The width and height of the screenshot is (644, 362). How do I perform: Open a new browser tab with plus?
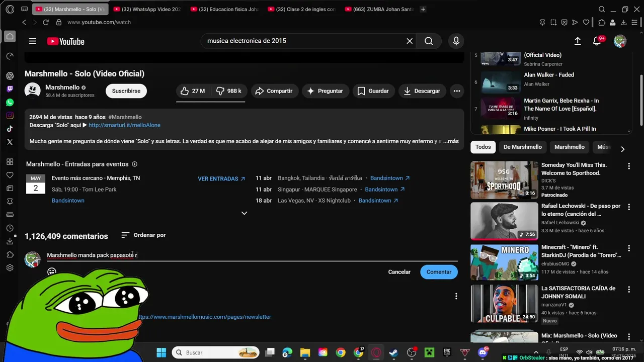(423, 9)
